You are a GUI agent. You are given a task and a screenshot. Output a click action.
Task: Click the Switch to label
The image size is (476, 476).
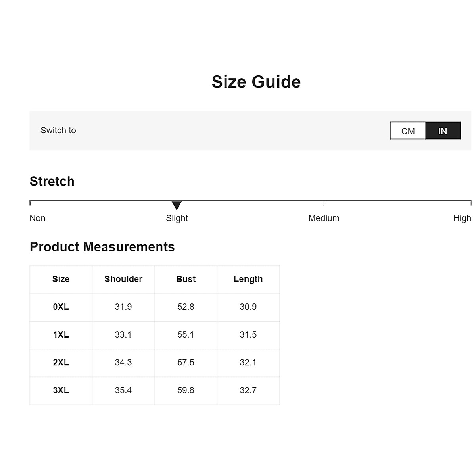click(58, 131)
